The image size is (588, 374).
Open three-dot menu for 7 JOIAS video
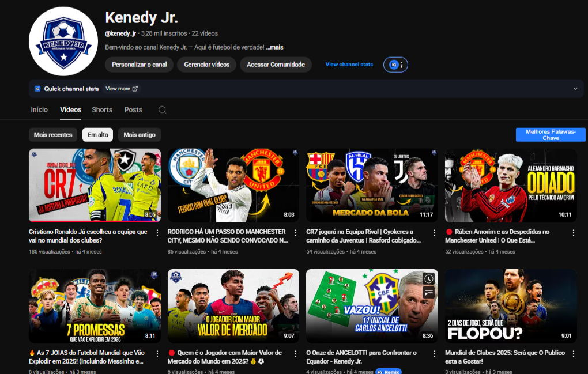pyautogui.click(x=157, y=353)
